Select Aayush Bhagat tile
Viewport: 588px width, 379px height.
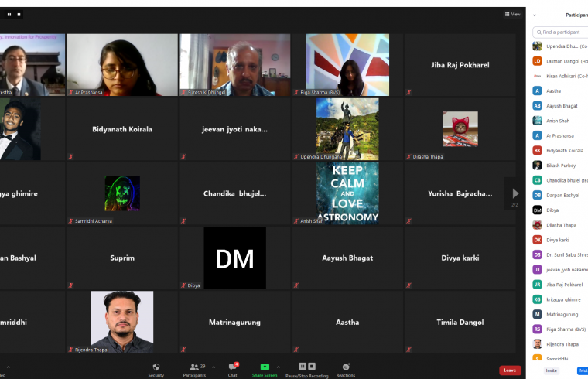pos(347,258)
